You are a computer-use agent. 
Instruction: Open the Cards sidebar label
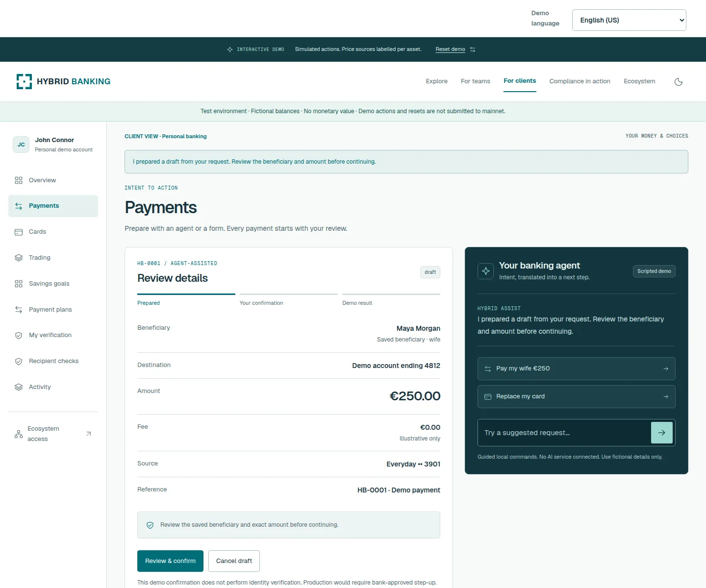click(x=37, y=232)
